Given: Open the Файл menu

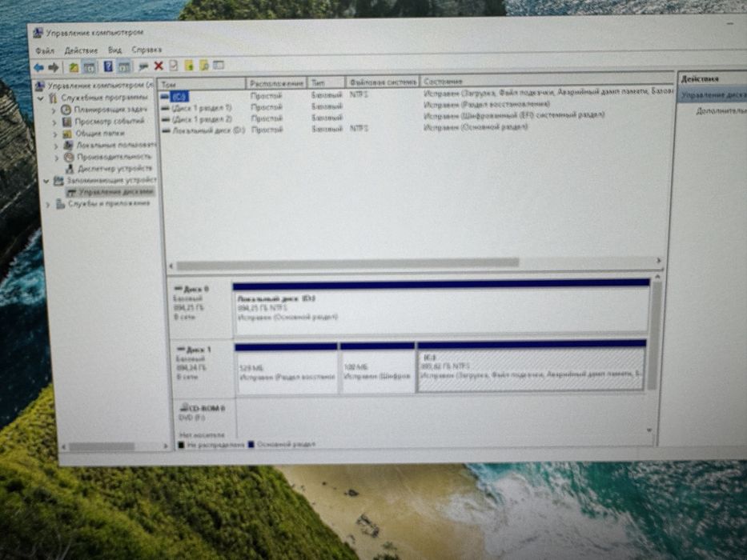Looking at the screenshot, I should click(x=45, y=50).
